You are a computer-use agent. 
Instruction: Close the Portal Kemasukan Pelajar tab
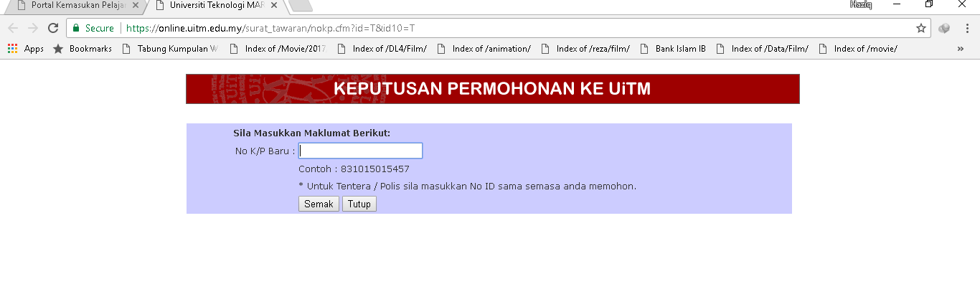point(136,5)
